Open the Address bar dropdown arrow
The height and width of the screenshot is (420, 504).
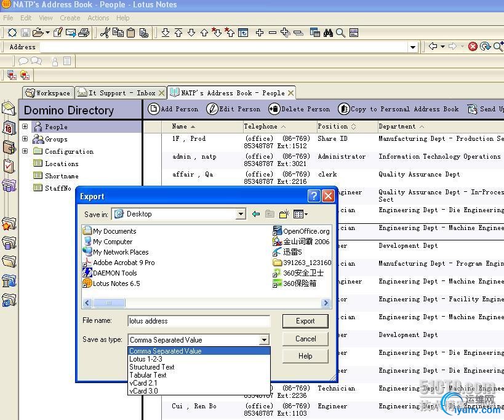pos(413,47)
